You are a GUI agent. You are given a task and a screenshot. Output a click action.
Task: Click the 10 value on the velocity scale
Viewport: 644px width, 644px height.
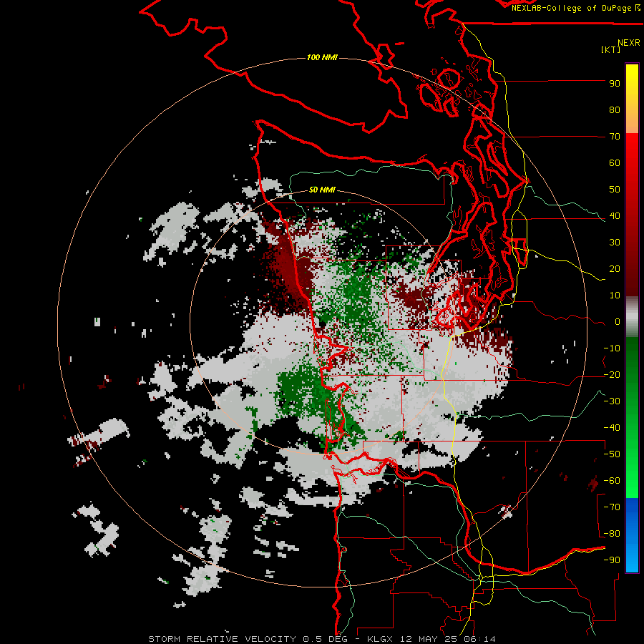(x=615, y=296)
